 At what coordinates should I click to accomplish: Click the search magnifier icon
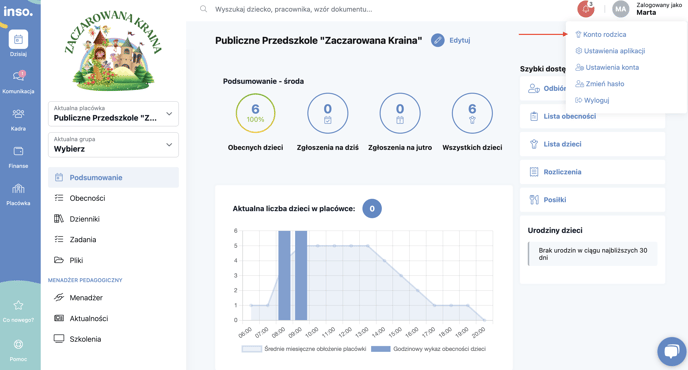click(x=204, y=9)
